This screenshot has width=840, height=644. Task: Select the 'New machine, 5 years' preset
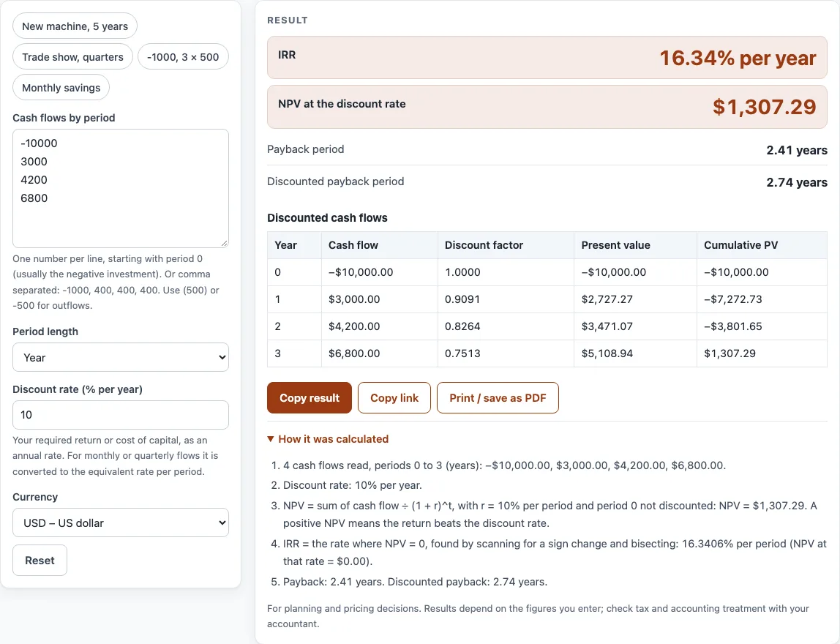tap(75, 26)
